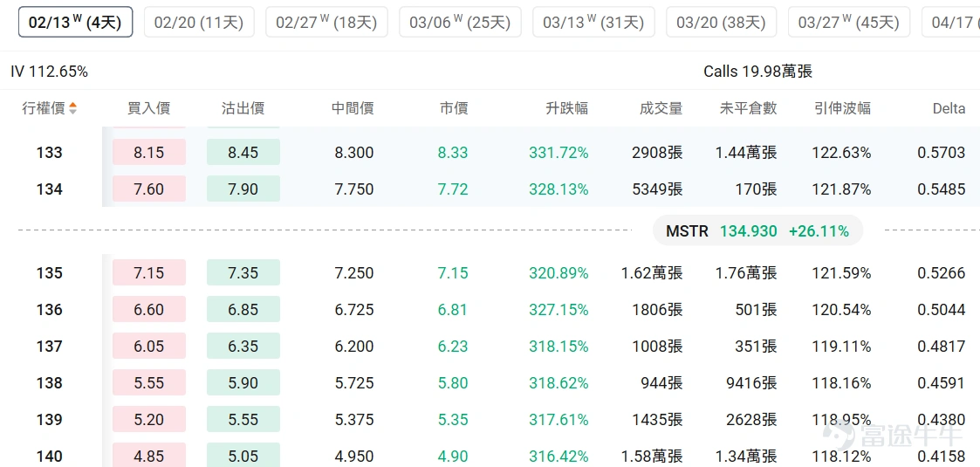The image size is (980, 467).
Task: Click the 買入價 column header
Action: (148, 108)
